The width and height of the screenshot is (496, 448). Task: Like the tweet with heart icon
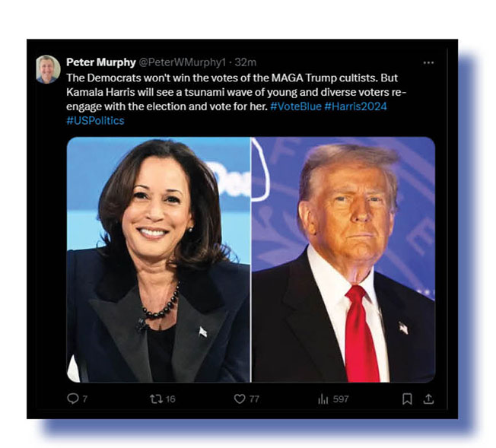[x=240, y=399]
